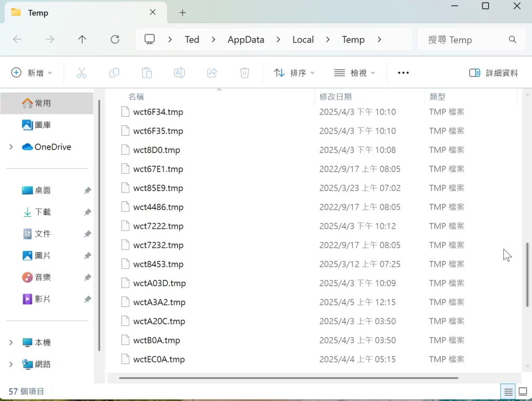The width and height of the screenshot is (532, 401).
Task: Select the Rename icon in the toolbar
Action: 179,72
